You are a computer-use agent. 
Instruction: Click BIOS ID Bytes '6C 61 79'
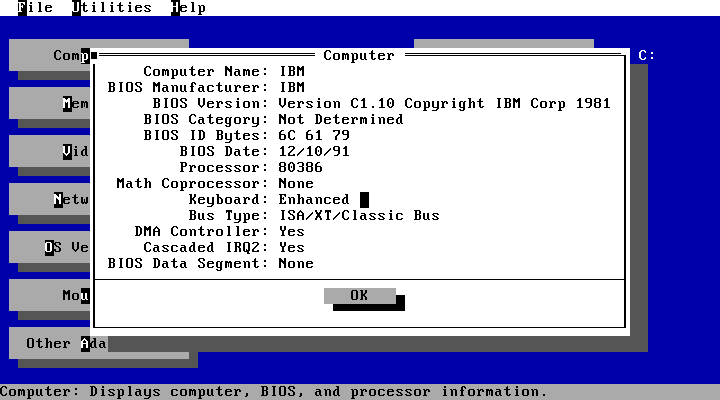click(314, 135)
